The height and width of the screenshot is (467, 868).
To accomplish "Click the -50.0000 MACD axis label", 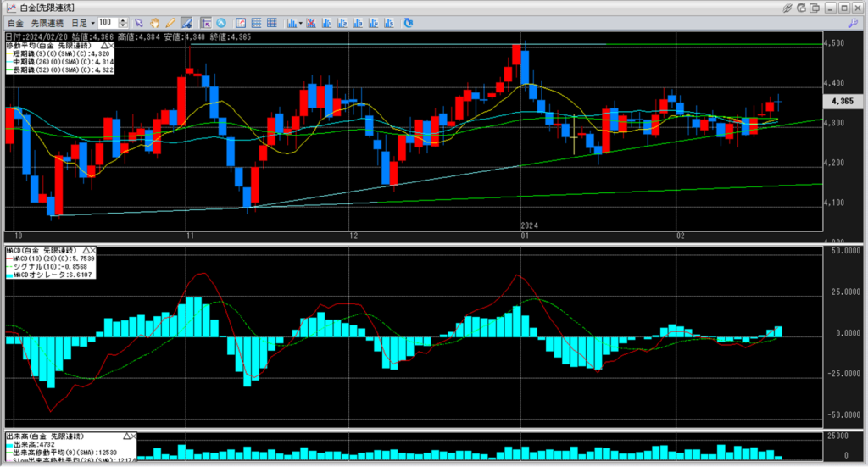I will (x=844, y=415).
